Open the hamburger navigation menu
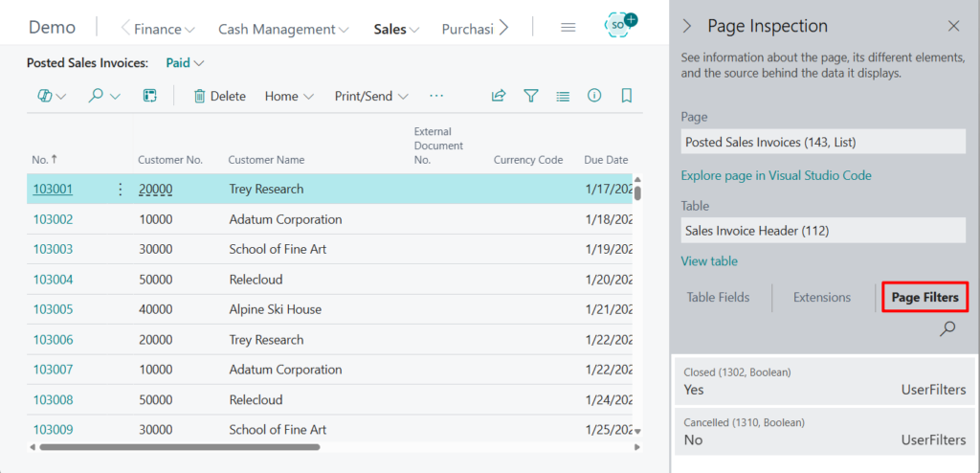 pyautogui.click(x=568, y=28)
